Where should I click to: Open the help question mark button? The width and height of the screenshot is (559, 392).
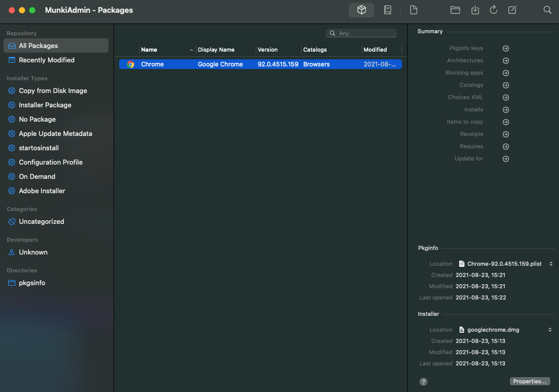click(423, 381)
